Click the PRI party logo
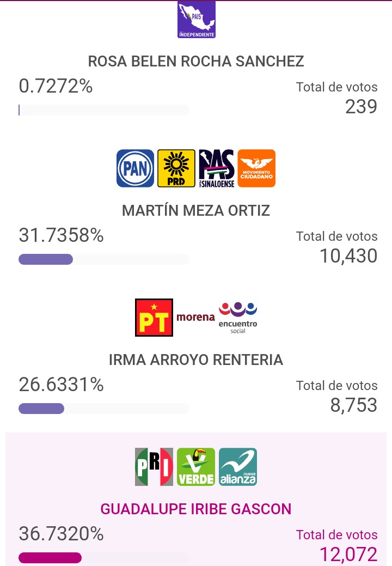 pos(154,467)
